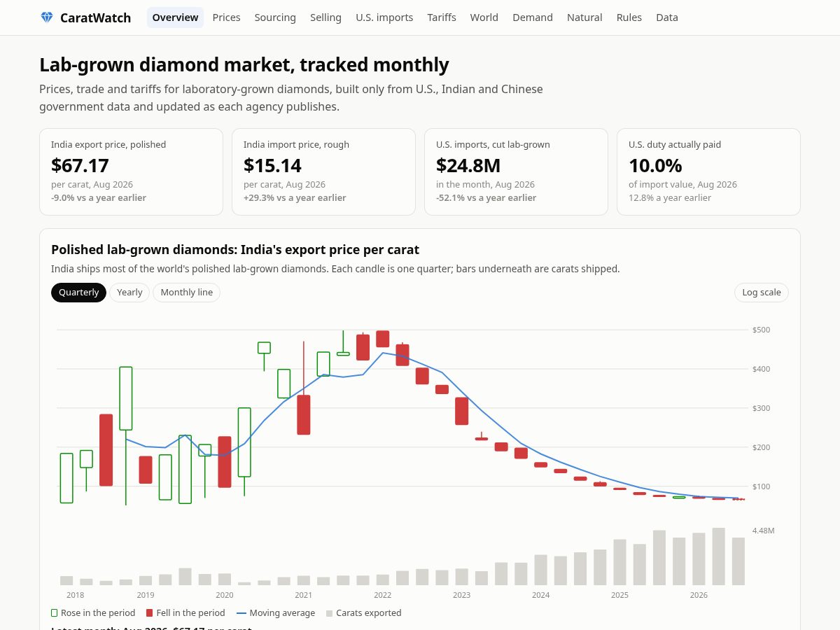The height and width of the screenshot is (630, 840).
Task: Click the blue Moving average legend line
Action: (x=241, y=613)
